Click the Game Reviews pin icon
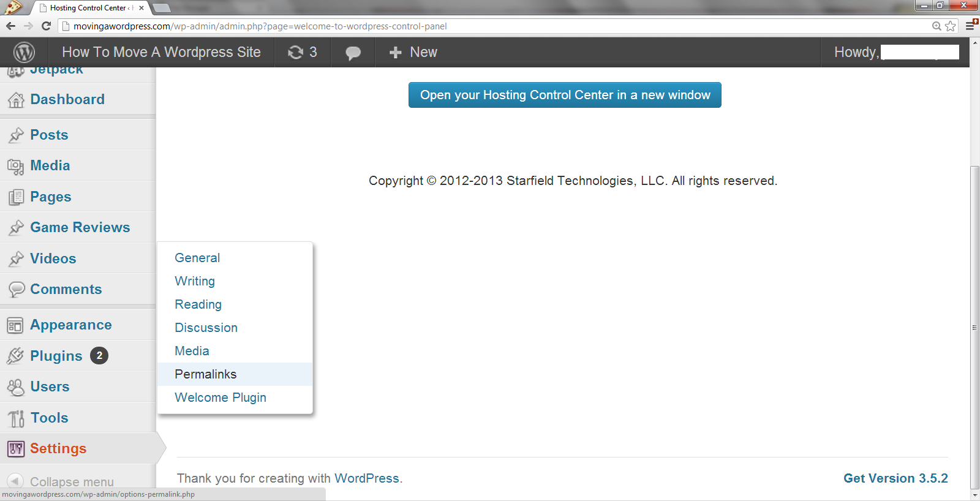This screenshot has height=501, width=980. [16, 228]
